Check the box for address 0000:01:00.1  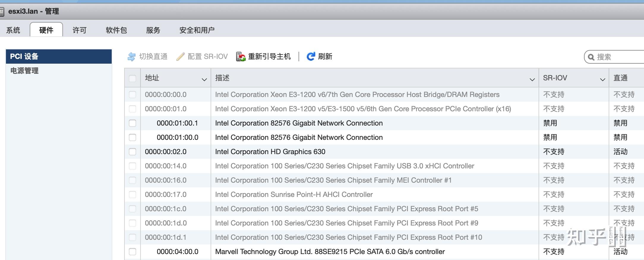point(132,123)
